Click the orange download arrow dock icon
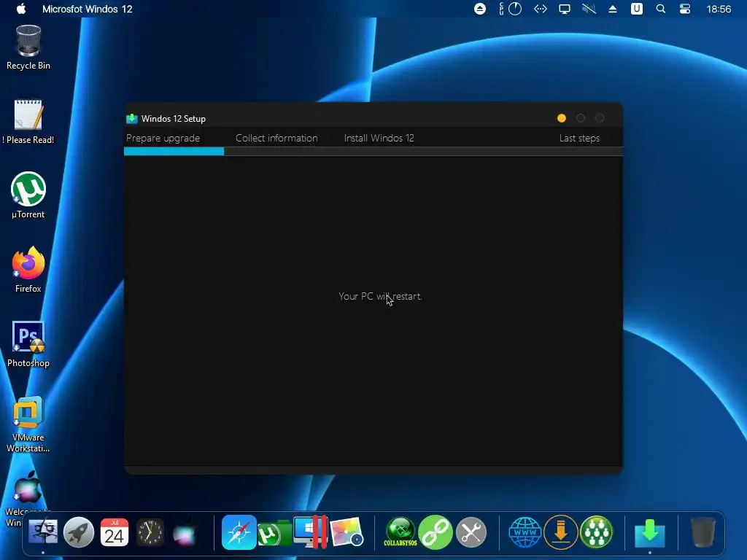Screen dimensions: 747x560 561,532
